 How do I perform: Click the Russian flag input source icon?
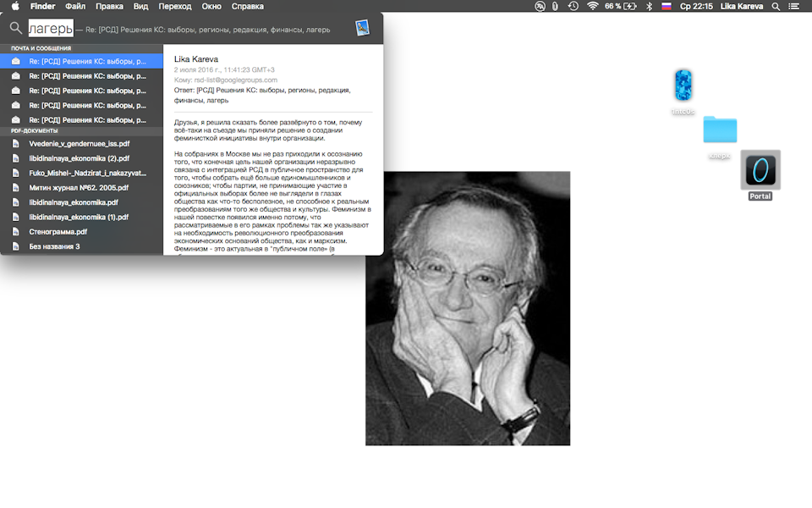tap(667, 6)
